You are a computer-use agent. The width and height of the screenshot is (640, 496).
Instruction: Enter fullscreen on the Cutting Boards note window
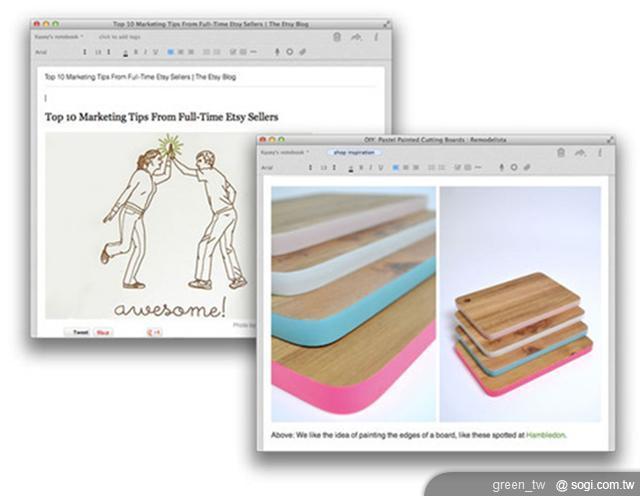pyautogui.click(x=611, y=140)
